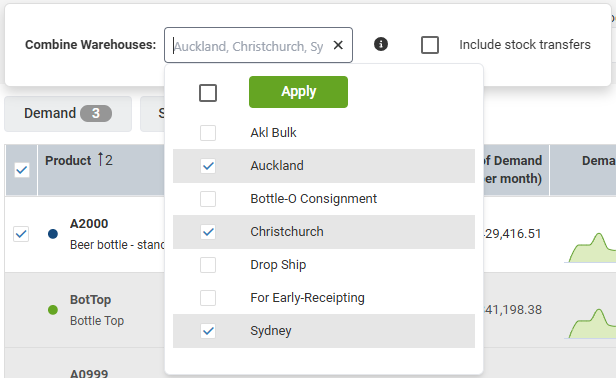Click the blue status dot for A2000

coord(53,234)
